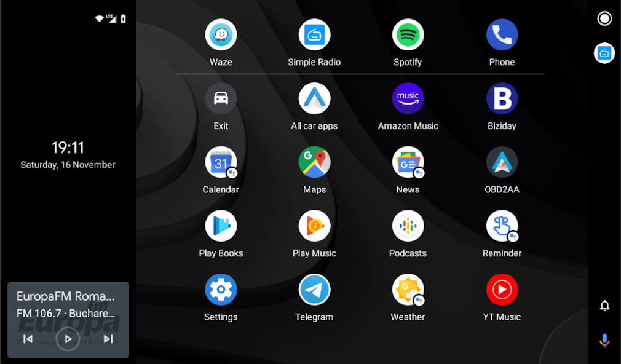Open the Phone dialer
This screenshot has height=364, width=621.
point(502,34)
